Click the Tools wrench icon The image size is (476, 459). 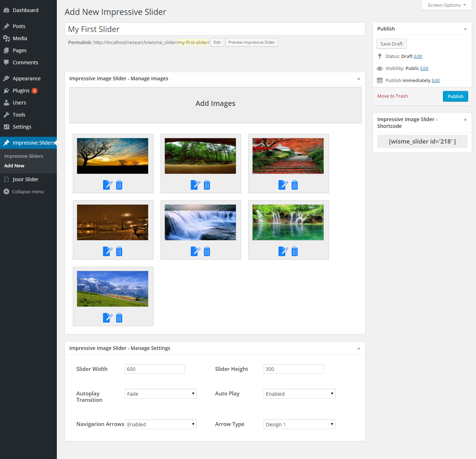point(6,115)
